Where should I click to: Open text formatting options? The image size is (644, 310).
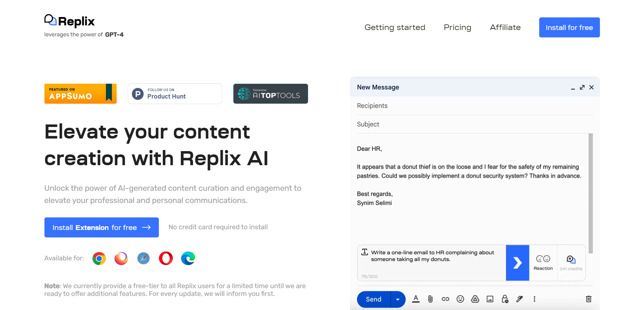tap(416, 299)
